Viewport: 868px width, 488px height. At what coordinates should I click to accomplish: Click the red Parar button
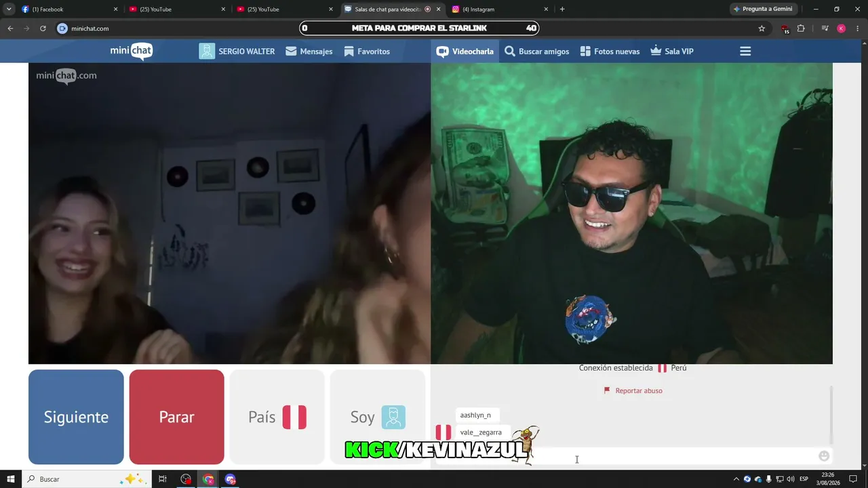(x=176, y=417)
